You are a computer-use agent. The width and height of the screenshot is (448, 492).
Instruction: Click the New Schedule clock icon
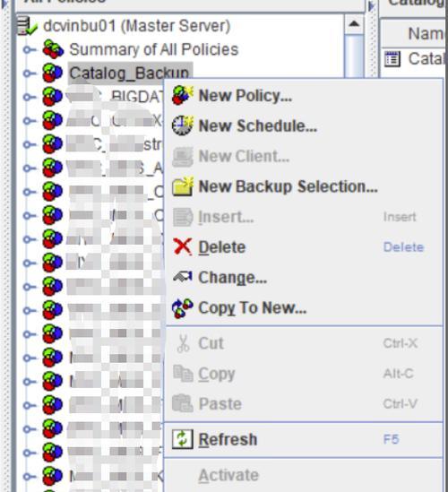[x=183, y=125]
